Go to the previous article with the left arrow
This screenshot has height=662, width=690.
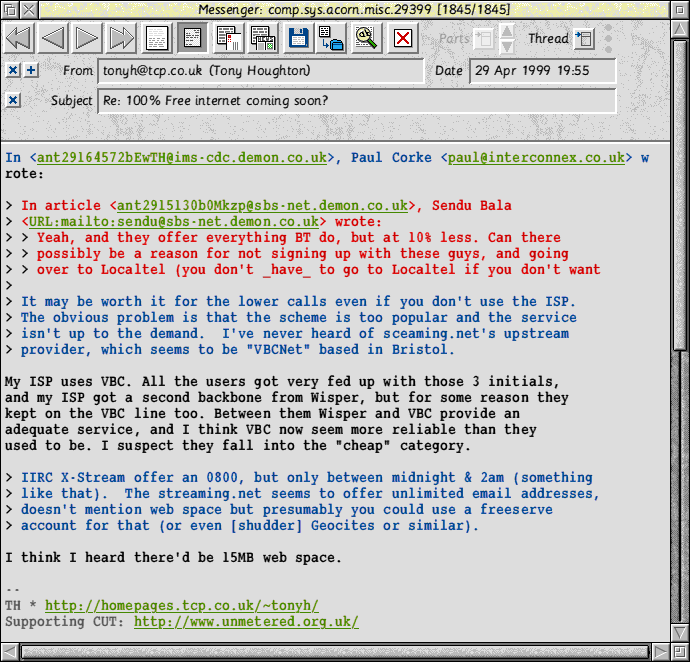53,39
